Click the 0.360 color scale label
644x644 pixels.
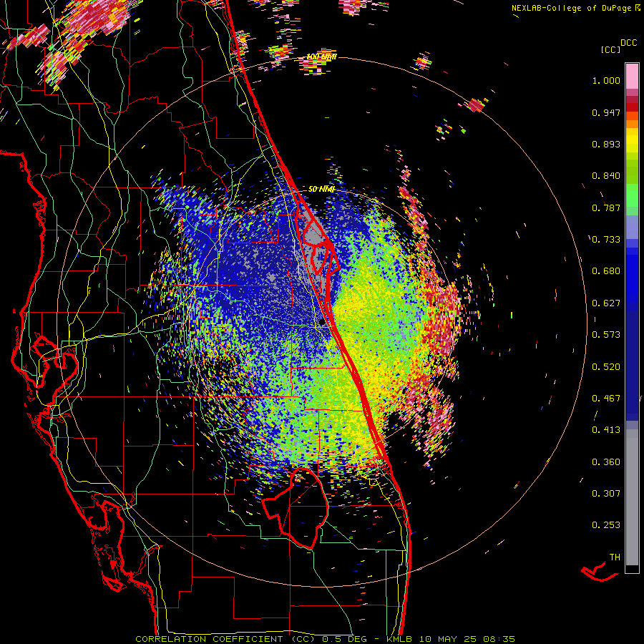coord(606,462)
